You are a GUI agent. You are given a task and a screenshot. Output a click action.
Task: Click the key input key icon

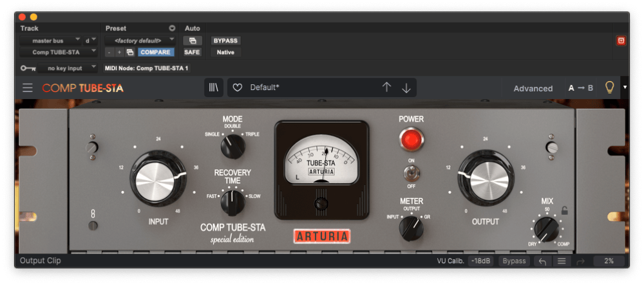(x=28, y=68)
